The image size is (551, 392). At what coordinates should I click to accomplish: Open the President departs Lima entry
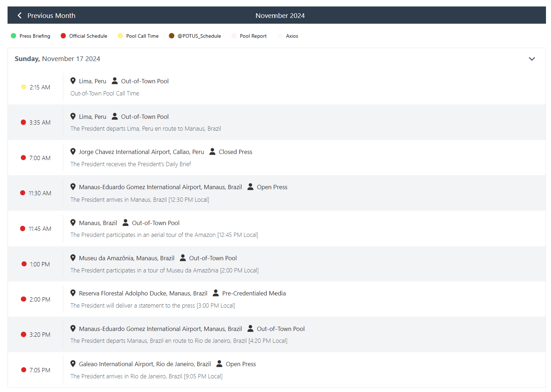tap(146, 129)
